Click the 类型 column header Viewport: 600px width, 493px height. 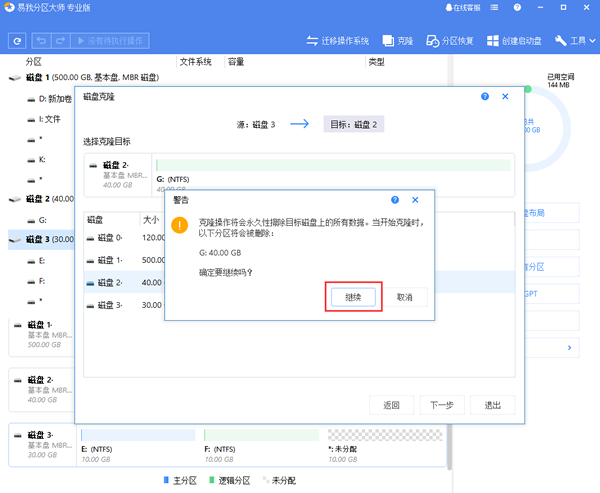click(376, 62)
